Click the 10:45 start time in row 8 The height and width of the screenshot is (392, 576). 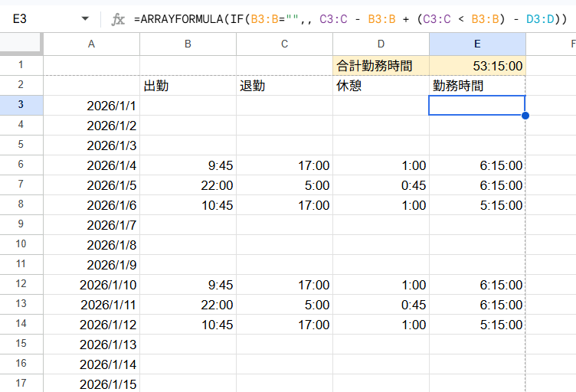(x=188, y=205)
